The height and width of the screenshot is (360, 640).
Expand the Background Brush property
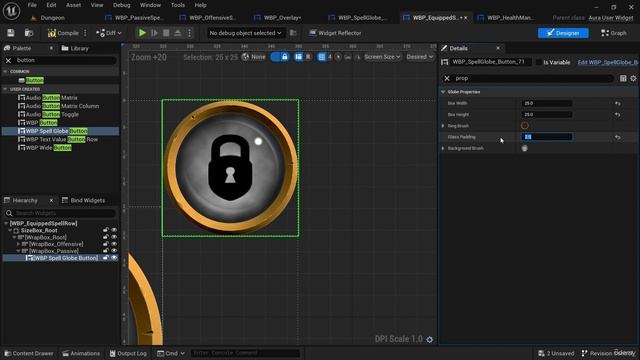tap(443, 148)
